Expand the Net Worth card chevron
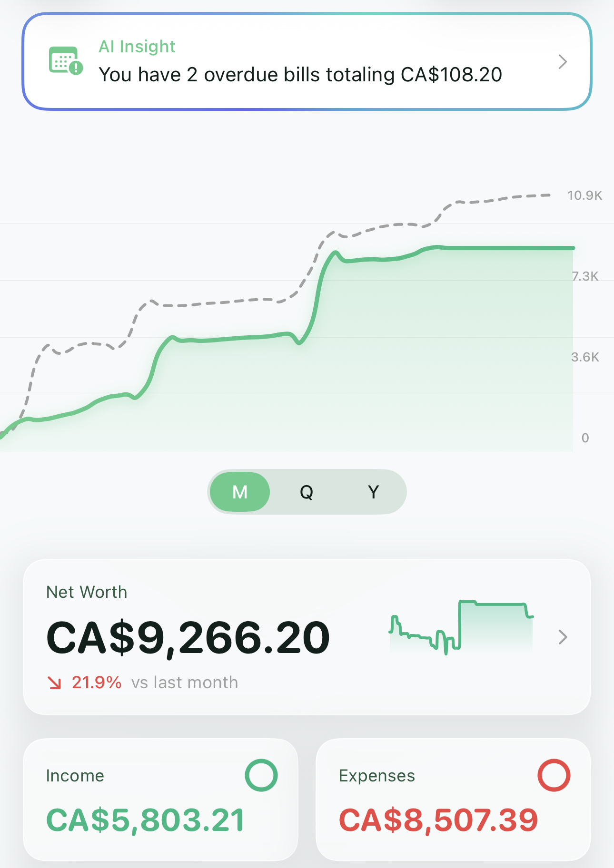Image resolution: width=614 pixels, height=868 pixels. click(563, 637)
